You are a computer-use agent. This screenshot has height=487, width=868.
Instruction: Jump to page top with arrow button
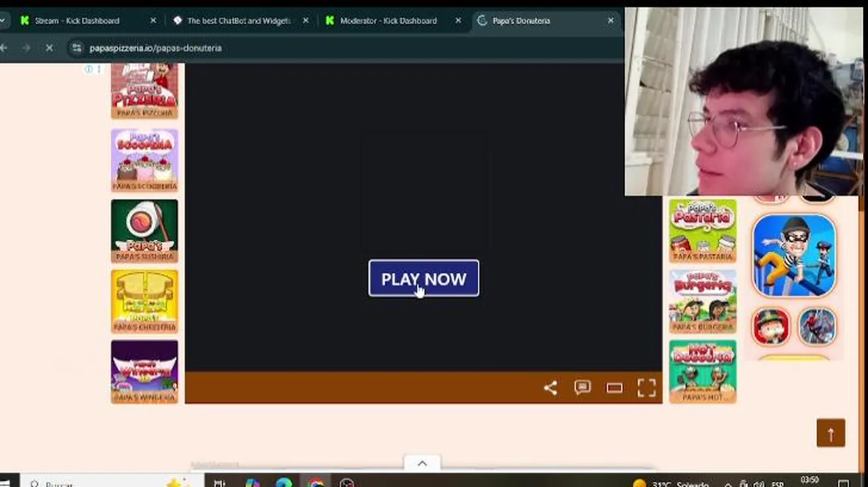831,433
